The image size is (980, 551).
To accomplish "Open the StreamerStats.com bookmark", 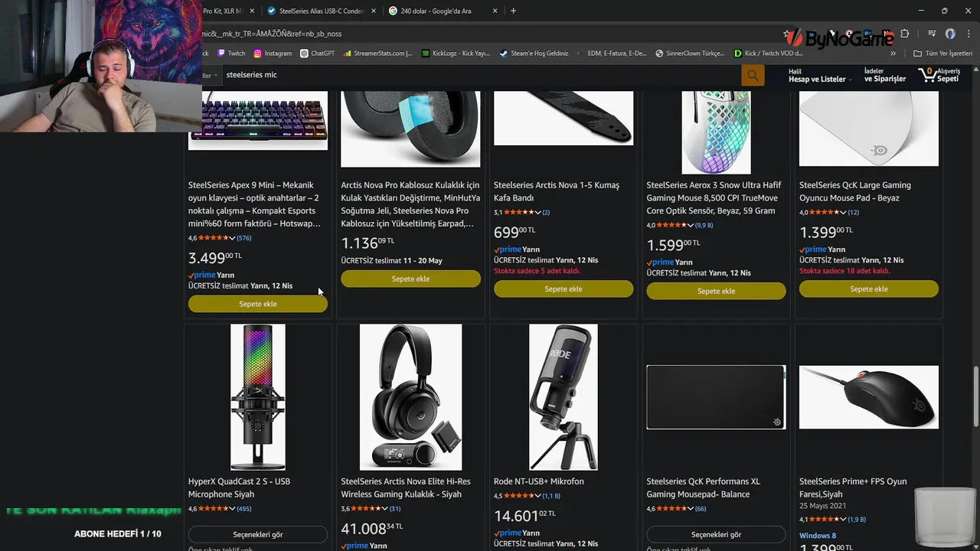I will (378, 54).
